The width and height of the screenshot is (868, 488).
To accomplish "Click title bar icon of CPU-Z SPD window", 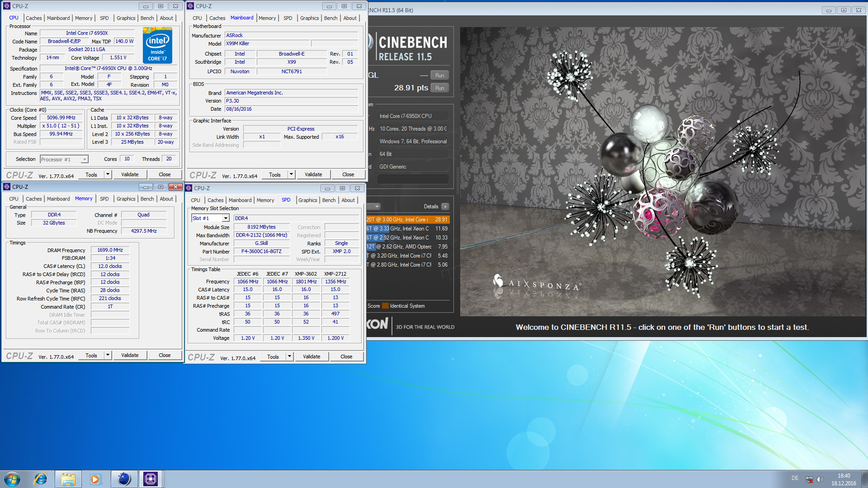I will pyautogui.click(x=189, y=188).
